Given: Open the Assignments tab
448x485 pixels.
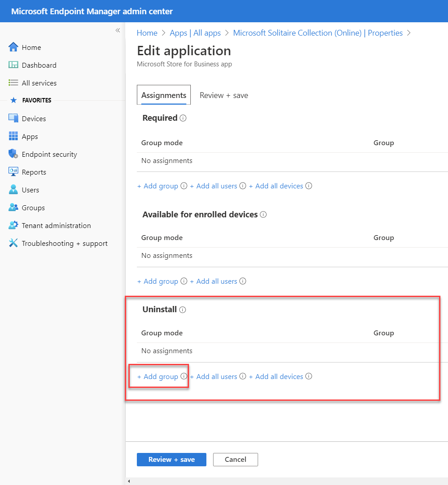Looking at the screenshot, I should point(164,95).
